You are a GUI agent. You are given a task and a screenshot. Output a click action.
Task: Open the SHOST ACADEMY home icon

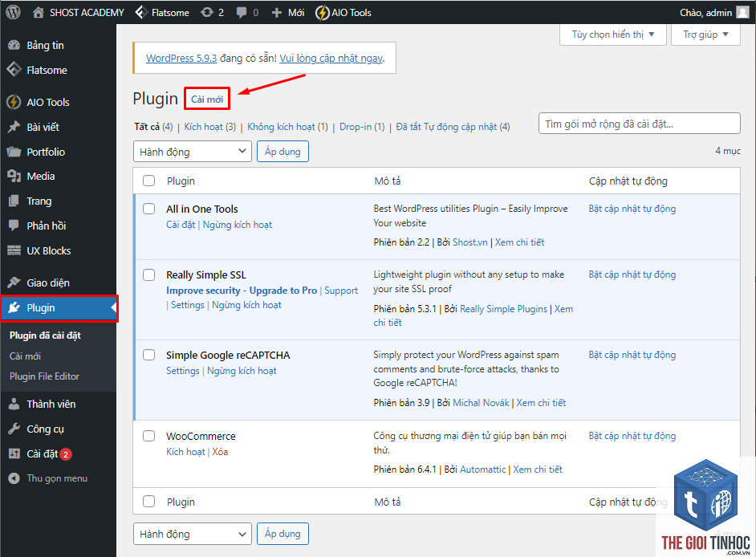pyautogui.click(x=38, y=13)
